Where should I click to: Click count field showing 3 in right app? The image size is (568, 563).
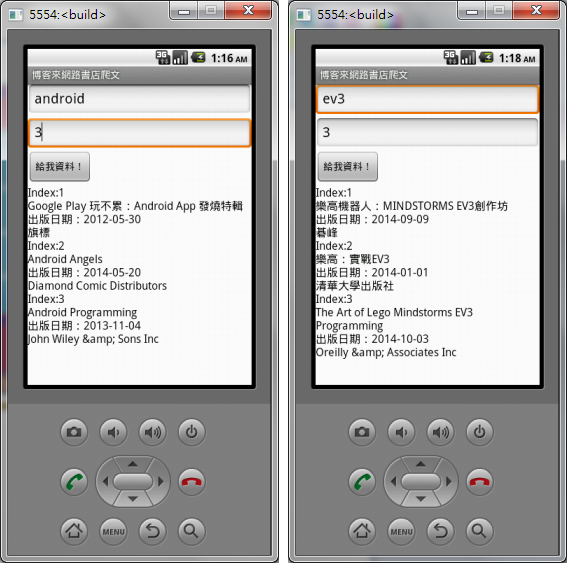(427, 132)
